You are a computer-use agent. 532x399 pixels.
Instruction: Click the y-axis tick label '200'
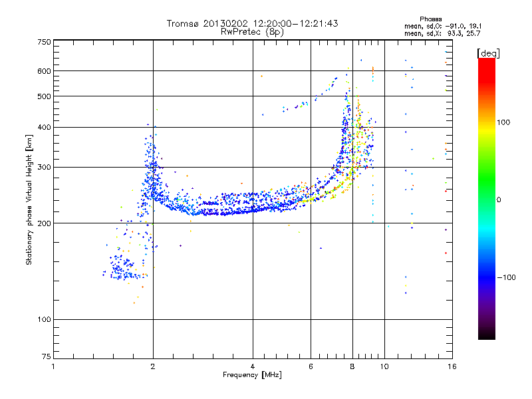pyautogui.click(x=44, y=223)
